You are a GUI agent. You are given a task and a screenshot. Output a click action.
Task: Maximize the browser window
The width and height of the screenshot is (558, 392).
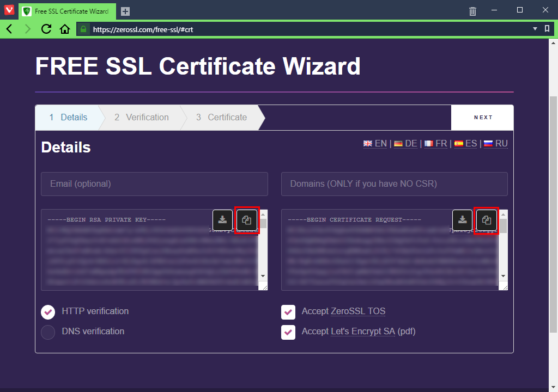[x=519, y=10]
